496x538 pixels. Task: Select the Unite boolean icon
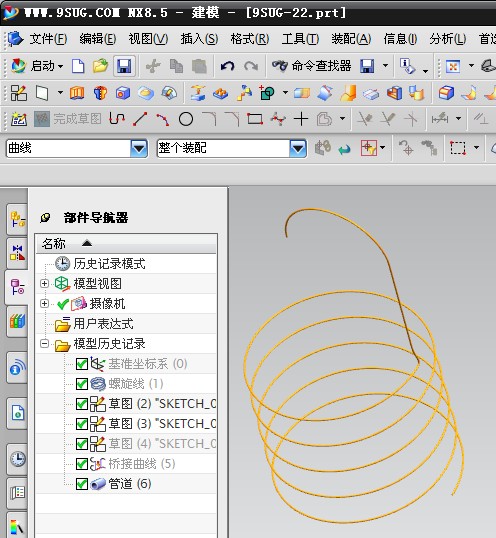click(267, 93)
